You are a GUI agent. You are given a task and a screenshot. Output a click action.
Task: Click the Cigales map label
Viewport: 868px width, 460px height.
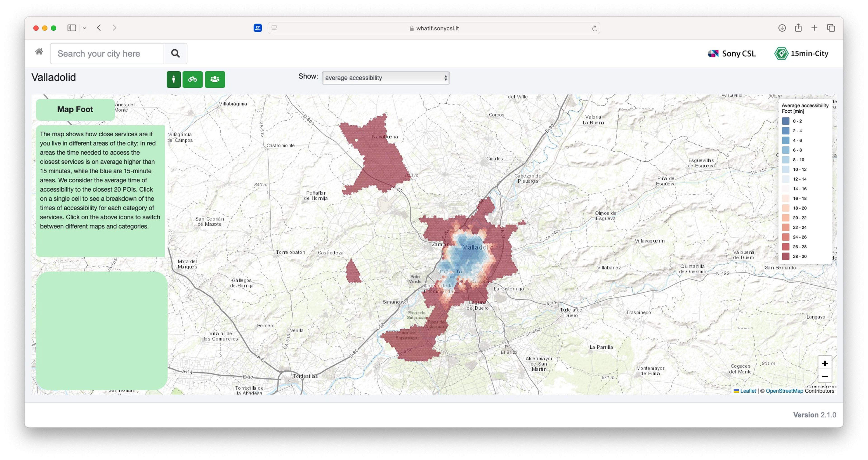click(494, 159)
